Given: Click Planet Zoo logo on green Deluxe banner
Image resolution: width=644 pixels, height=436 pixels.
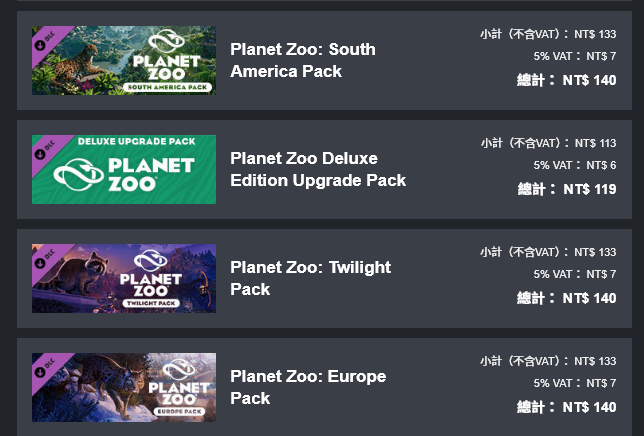Looking at the screenshot, I should [124, 174].
